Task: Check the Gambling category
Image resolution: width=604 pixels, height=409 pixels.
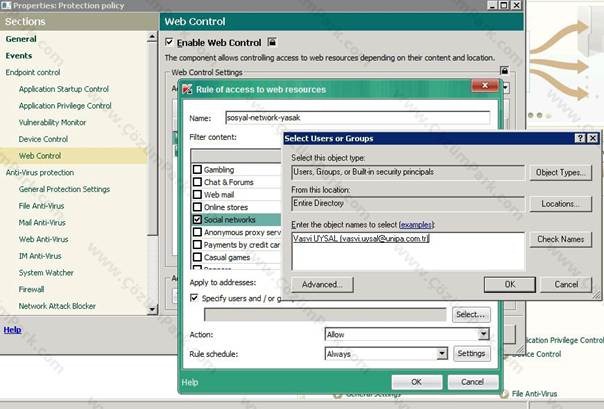Action: click(x=197, y=169)
